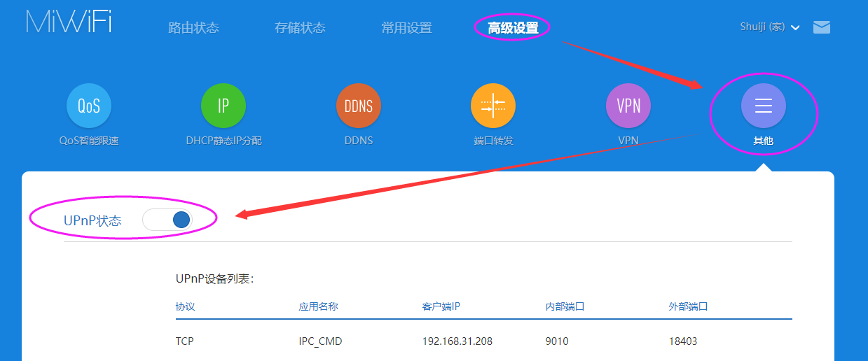
Task: Switch to 存储状态 tab
Action: coord(300,28)
